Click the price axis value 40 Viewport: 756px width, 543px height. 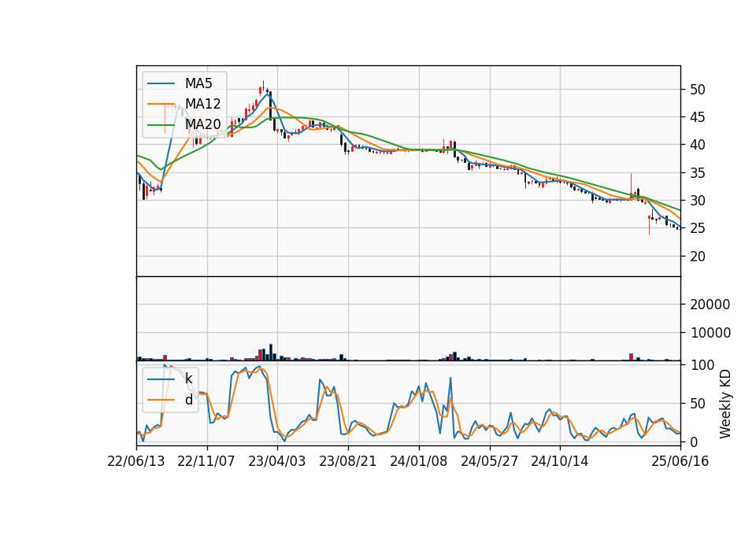point(697,145)
